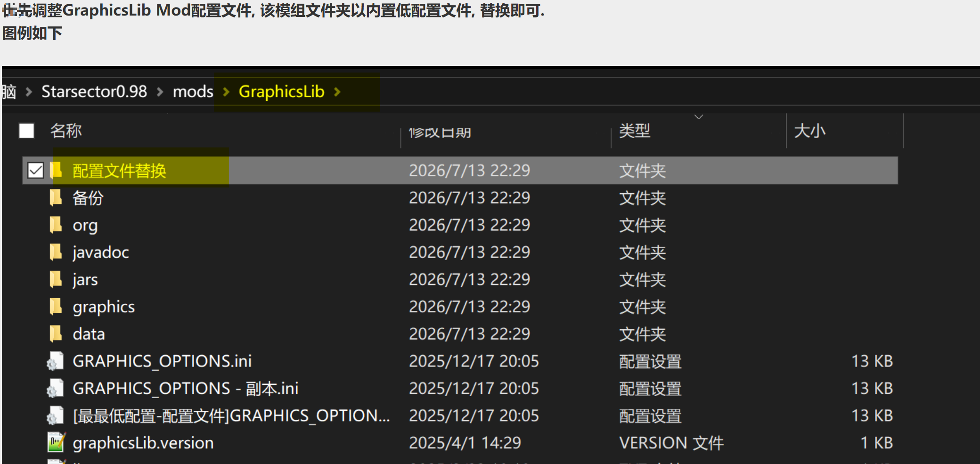
Task: Click date cell of data folder row
Action: (x=470, y=334)
